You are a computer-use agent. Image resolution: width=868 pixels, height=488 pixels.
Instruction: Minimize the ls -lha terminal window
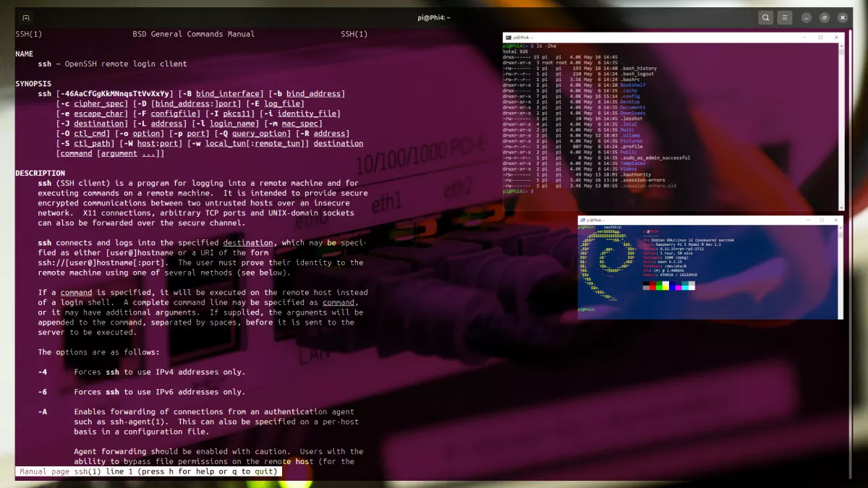pos(803,37)
